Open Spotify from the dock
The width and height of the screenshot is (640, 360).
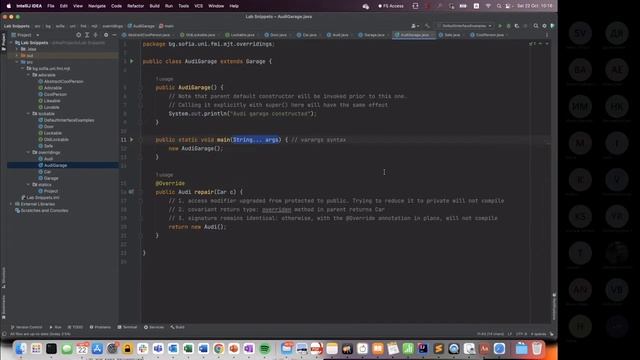click(x=264, y=349)
